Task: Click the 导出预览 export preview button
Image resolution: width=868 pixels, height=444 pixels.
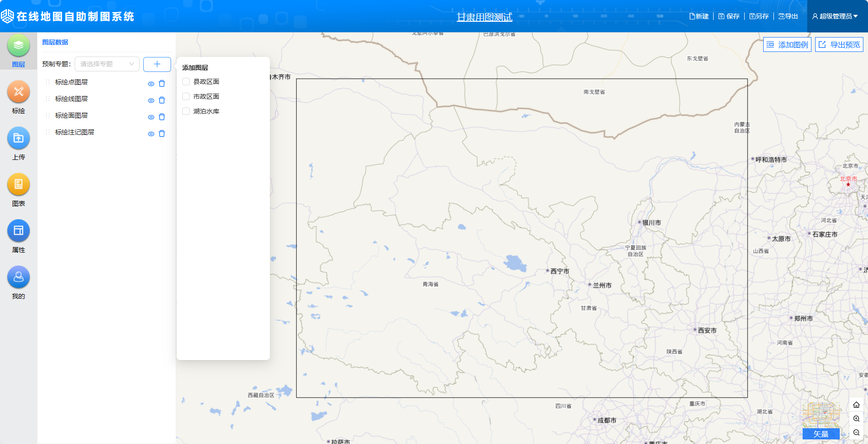Action: 839,44
